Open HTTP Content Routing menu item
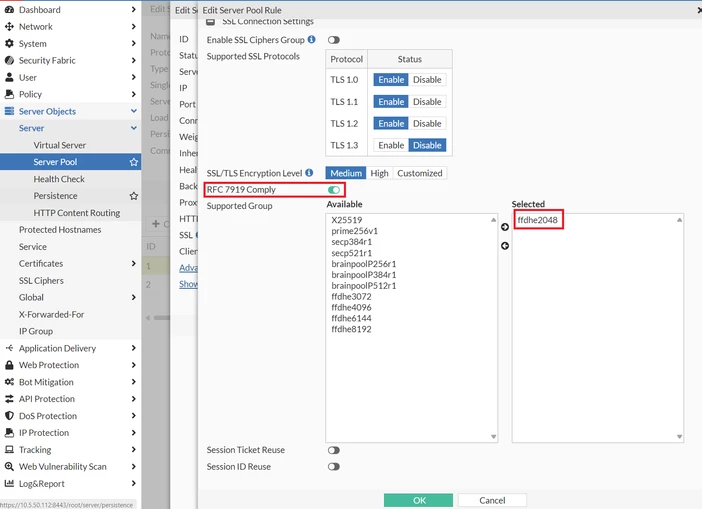The height and width of the screenshot is (509, 702). pyautogui.click(x=77, y=213)
